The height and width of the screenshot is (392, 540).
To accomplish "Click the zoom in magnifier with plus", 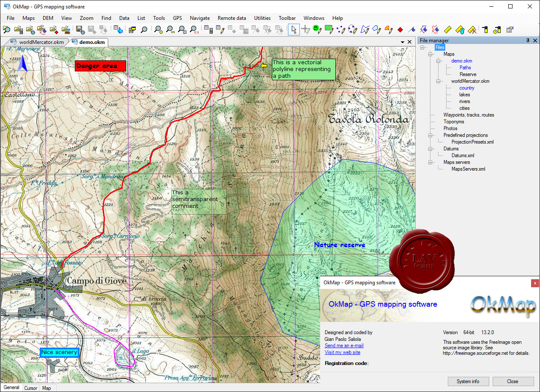I will (159, 30).
